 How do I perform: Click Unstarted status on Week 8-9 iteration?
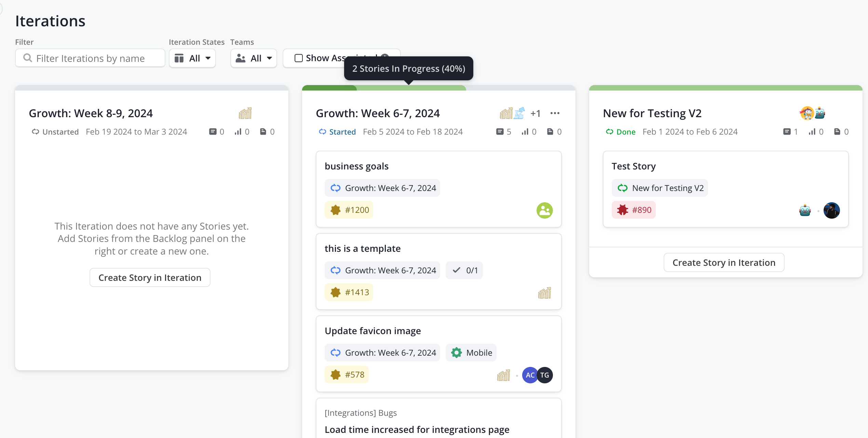(x=55, y=132)
